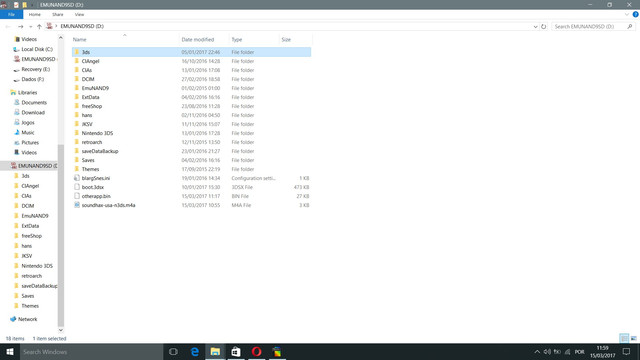Viewport: 640px width, 360px height.
Task: Open Windows Store from the taskbar
Action: point(236,351)
